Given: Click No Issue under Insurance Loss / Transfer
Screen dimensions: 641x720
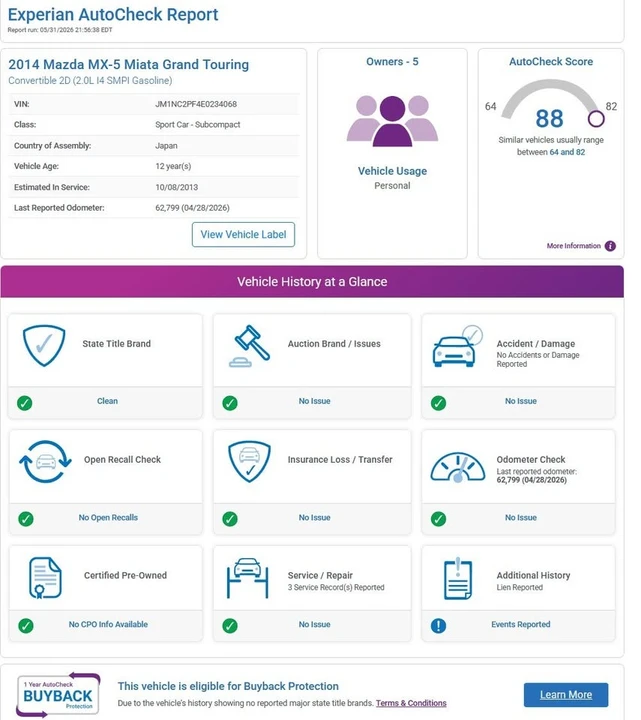Looking at the screenshot, I should (315, 518).
